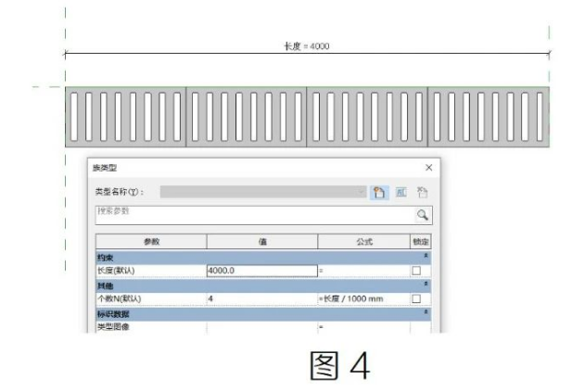Click the 长度 = 4000 dimension label
Screen dimensions: 585x392
click(307, 46)
